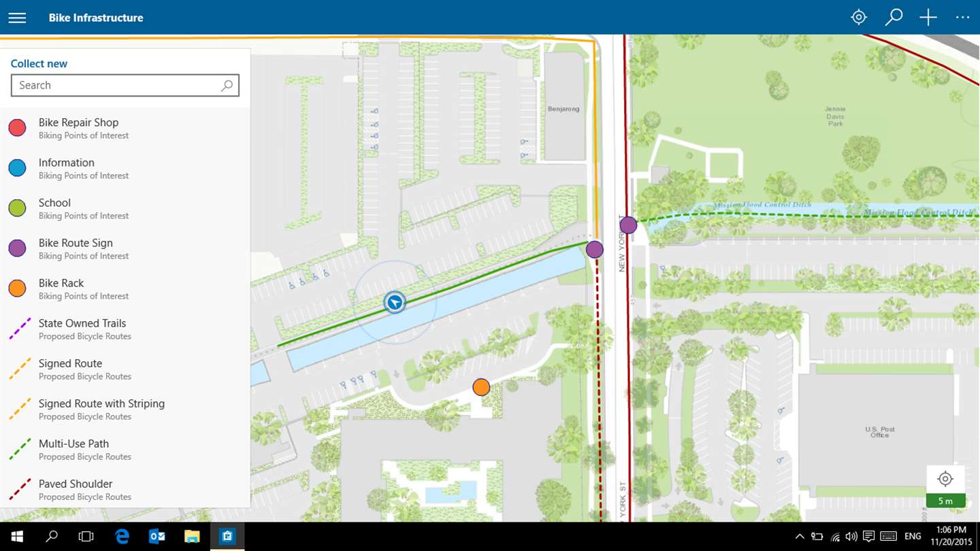
Task: Select Bike Rack feature type
Action: [125, 288]
